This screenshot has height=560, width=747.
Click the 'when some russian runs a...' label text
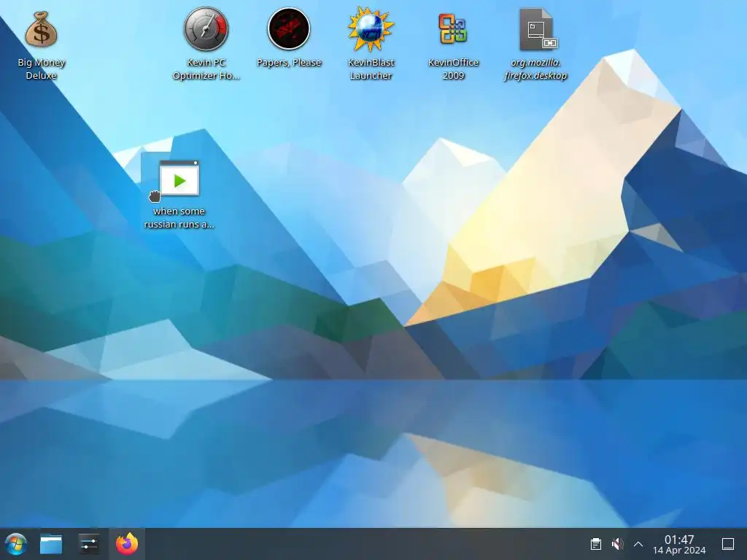pos(179,217)
